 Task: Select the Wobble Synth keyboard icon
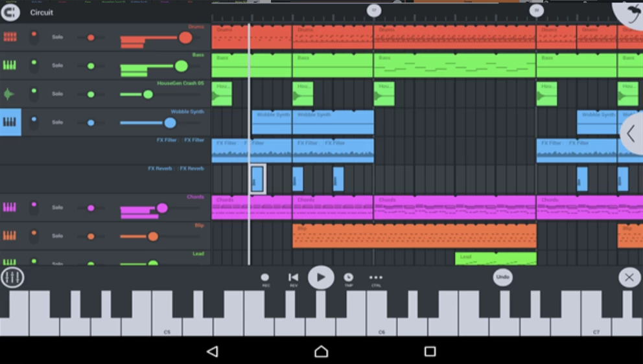pos(10,122)
